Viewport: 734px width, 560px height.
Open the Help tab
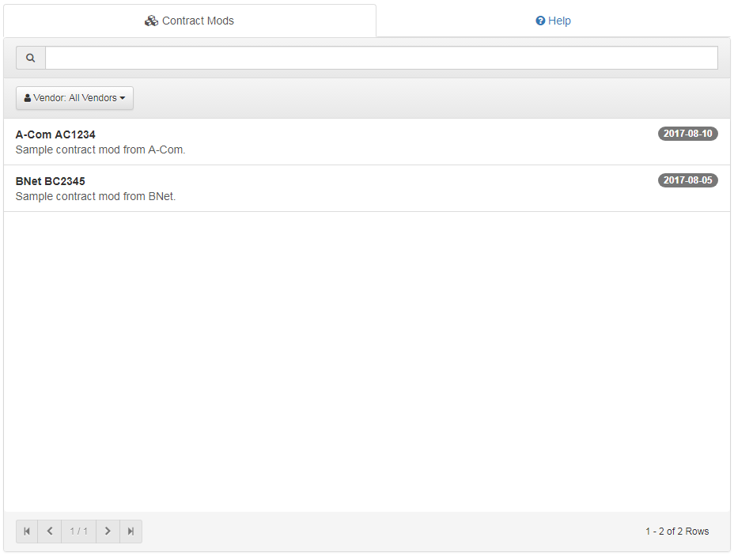point(553,21)
